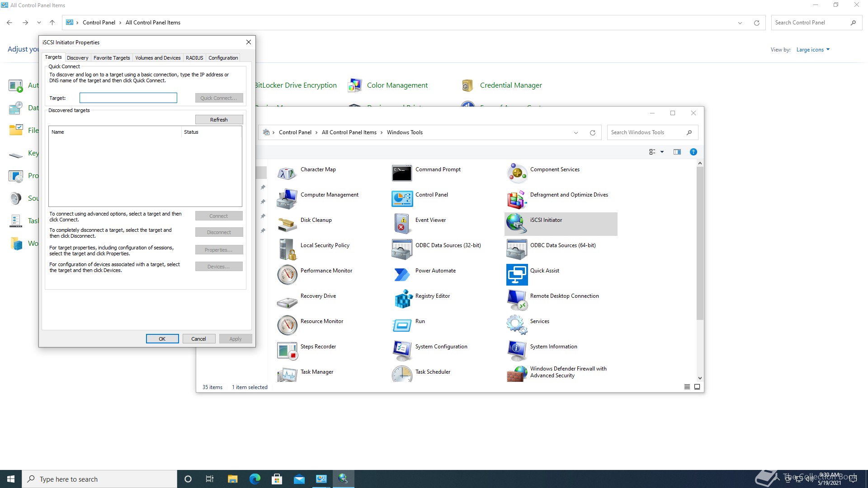Screen dimensions: 868x488
Task: Refresh the Windows Tools folder
Action: point(592,132)
